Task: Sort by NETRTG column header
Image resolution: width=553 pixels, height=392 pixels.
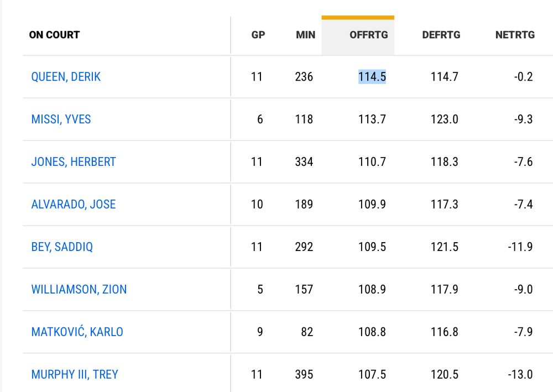Action: pyautogui.click(x=515, y=35)
